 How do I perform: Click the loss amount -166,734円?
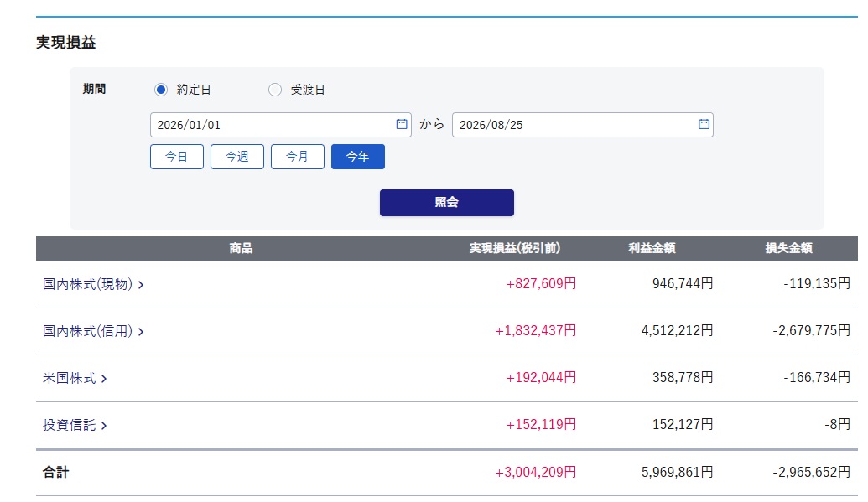[817, 378]
